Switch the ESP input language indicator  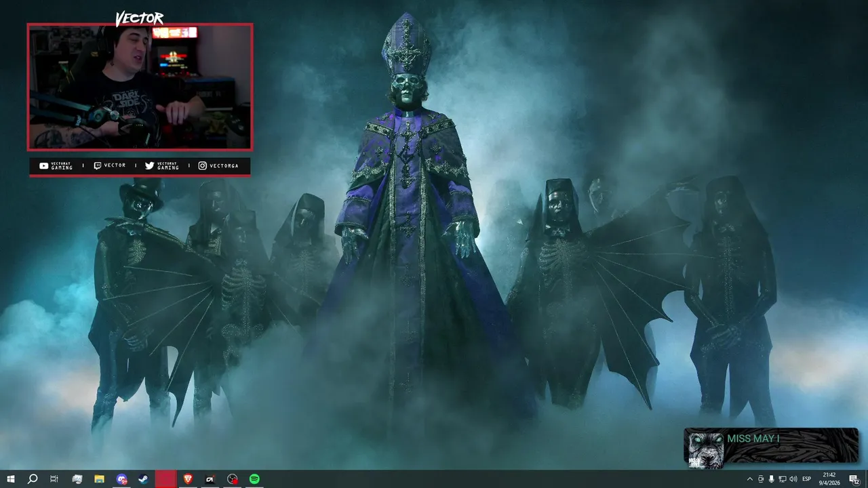click(807, 479)
